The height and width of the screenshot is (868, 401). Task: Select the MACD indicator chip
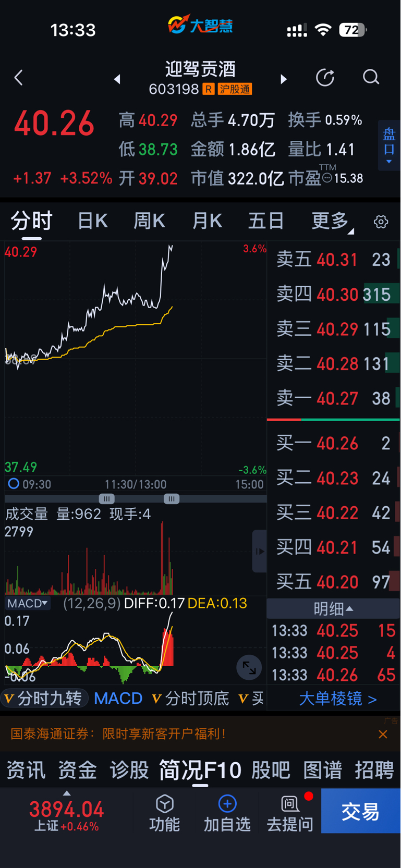click(118, 699)
